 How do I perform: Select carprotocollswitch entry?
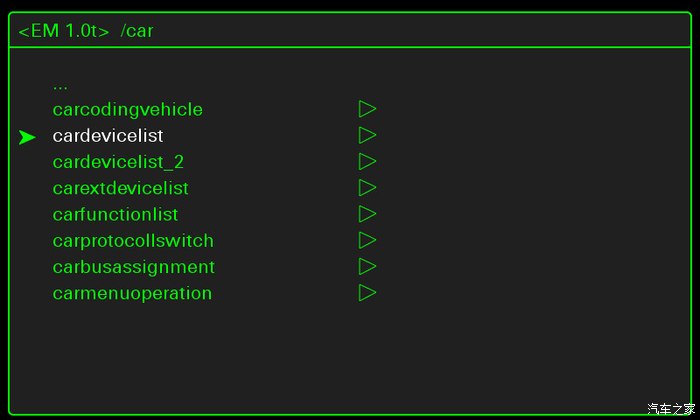[x=133, y=241]
